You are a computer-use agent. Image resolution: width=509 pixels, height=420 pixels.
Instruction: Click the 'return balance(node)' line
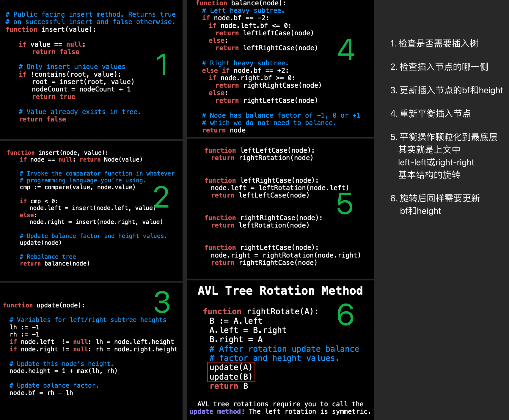pyautogui.click(x=55, y=263)
